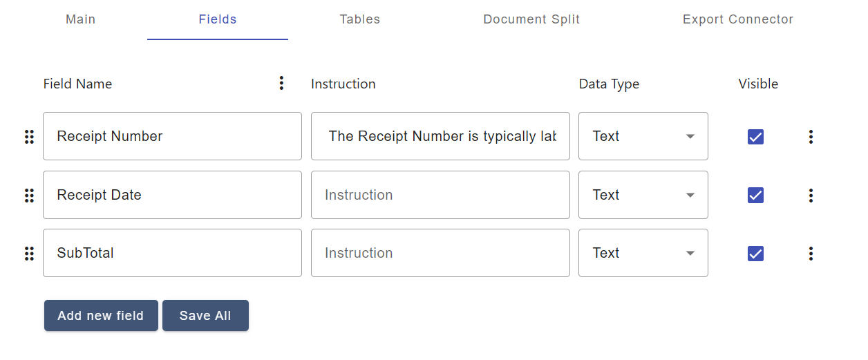Click the drag handle beside SubTotal
Viewport: 868px width, 360px height.
(29, 254)
